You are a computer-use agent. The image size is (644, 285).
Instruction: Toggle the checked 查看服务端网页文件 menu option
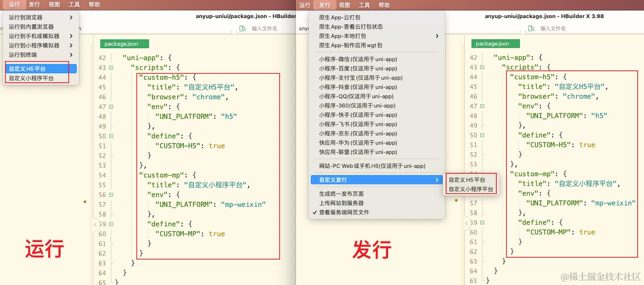(345, 212)
